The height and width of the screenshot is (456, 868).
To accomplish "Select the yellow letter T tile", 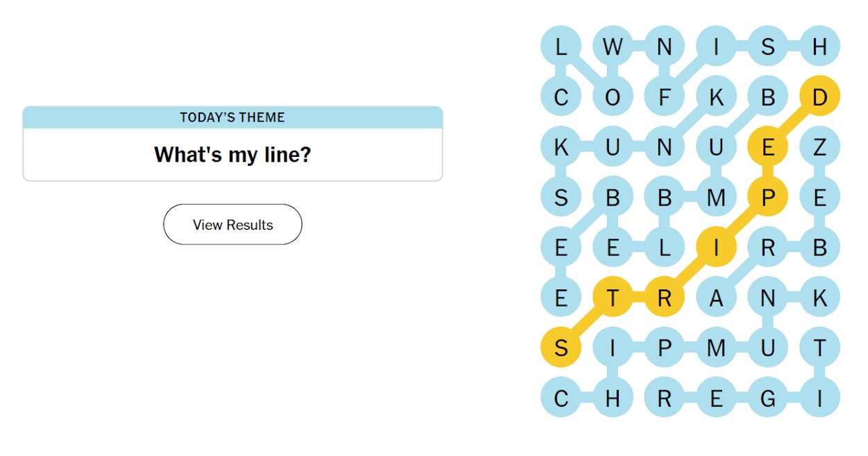I will pyautogui.click(x=612, y=298).
